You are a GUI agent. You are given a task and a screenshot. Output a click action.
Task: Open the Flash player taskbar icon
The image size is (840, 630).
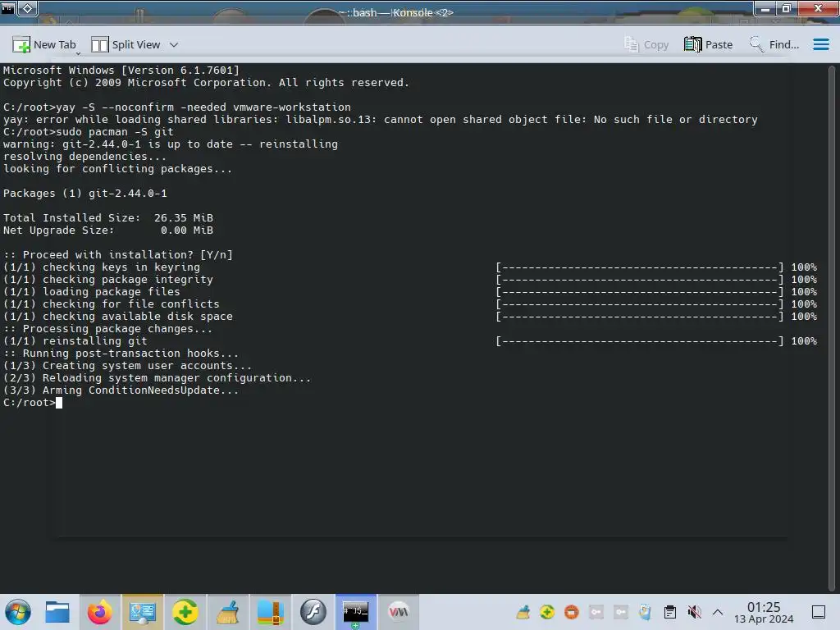tap(313, 612)
